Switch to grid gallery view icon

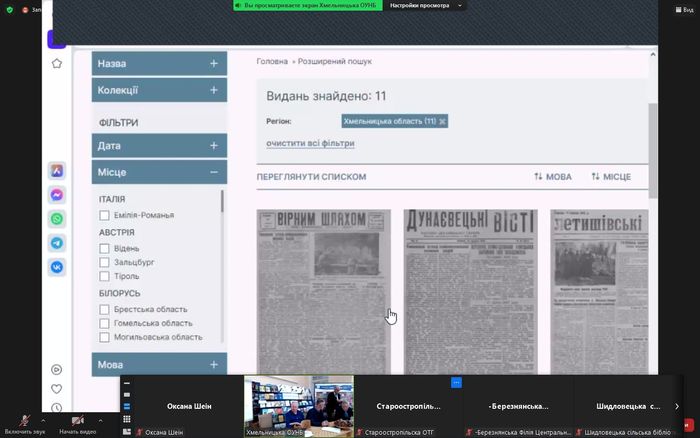pyautogui.click(x=127, y=419)
